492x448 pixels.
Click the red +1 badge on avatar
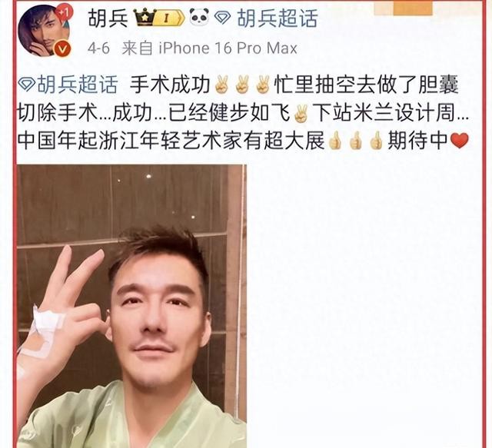pyautogui.click(x=64, y=13)
